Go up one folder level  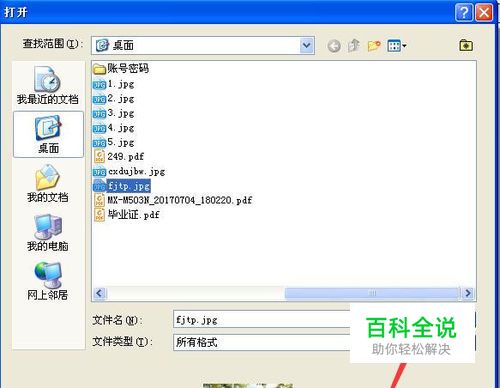(354, 45)
